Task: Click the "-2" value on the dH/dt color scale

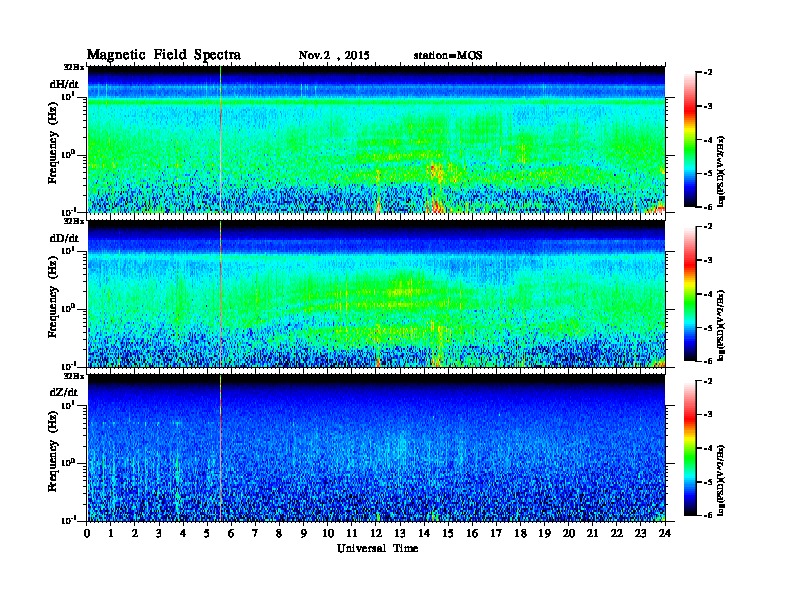Action: click(708, 73)
